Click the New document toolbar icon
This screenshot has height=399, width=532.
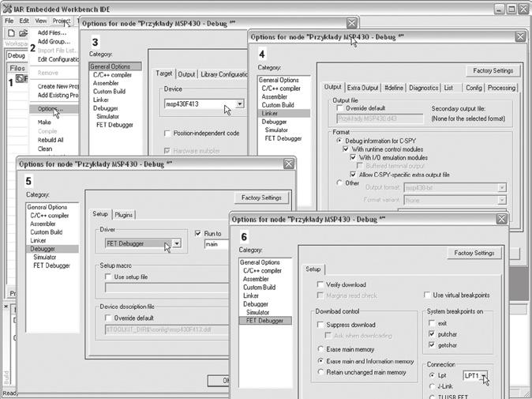point(11,33)
